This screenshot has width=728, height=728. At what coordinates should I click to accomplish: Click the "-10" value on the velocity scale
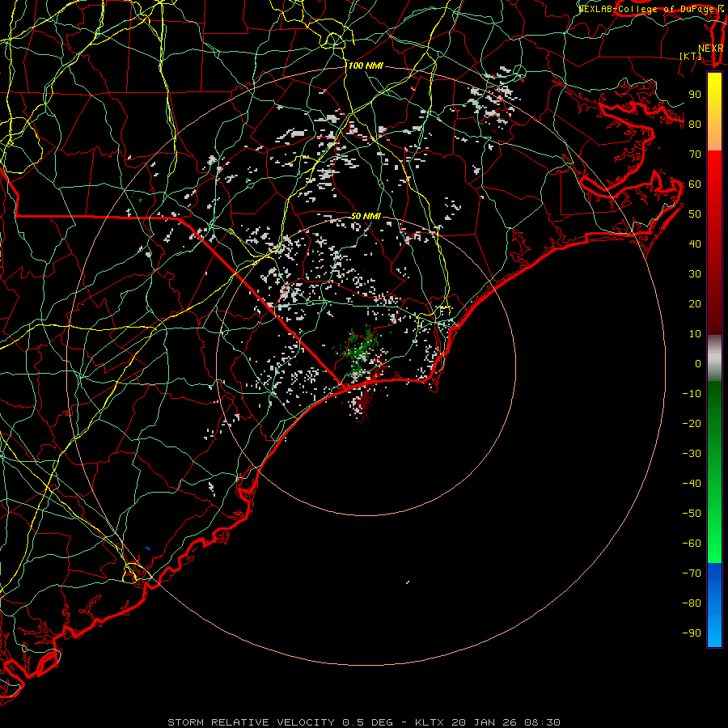tap(692, 394)
